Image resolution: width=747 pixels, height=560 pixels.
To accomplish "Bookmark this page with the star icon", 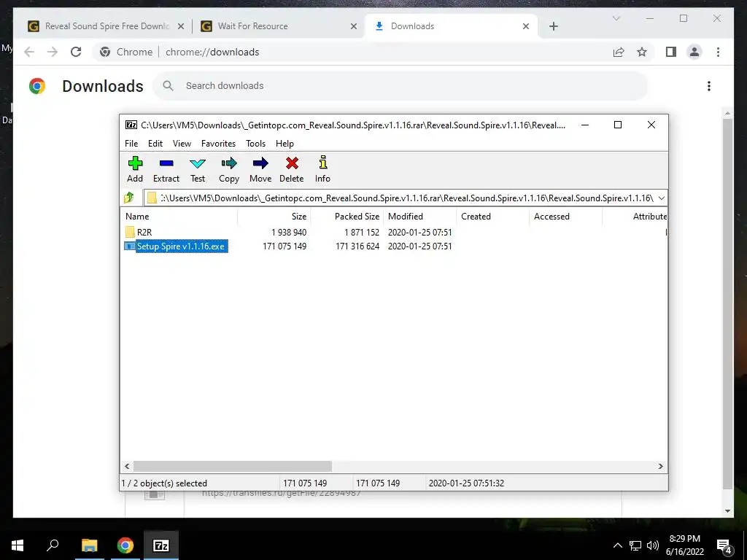I will click(642, 52).
